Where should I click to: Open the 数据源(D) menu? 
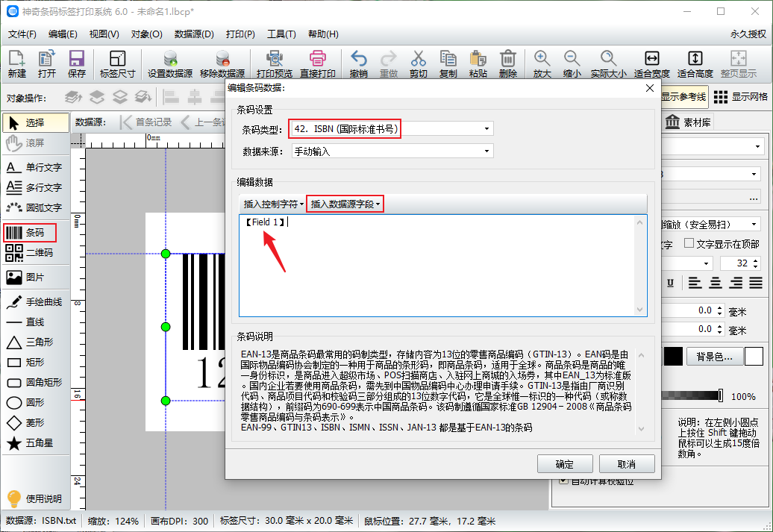pos(194,34)
